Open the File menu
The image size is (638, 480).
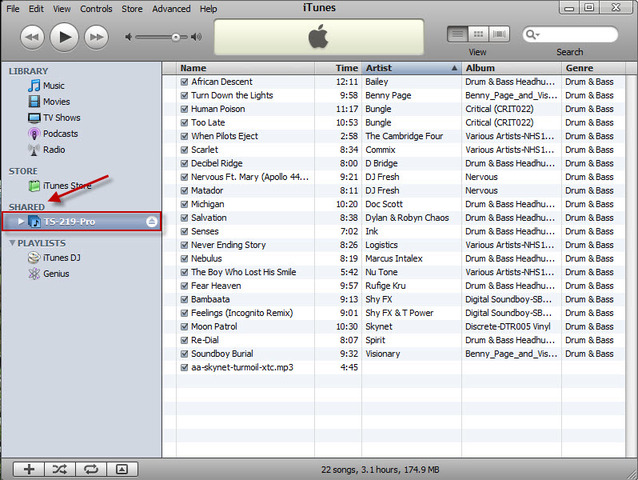tap(13, 9)
